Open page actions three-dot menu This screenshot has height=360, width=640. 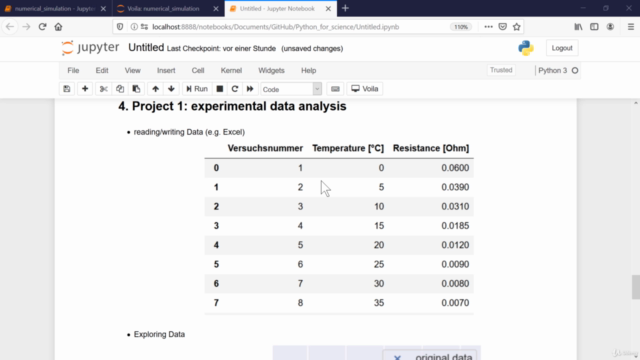pyautogui.click(x=488, y=27)
